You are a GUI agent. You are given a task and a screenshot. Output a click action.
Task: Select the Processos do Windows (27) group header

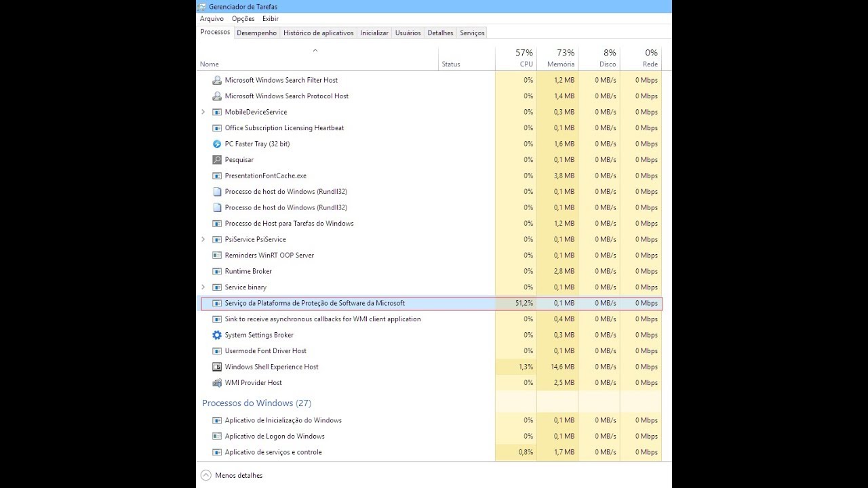click(x=256, y=403)
